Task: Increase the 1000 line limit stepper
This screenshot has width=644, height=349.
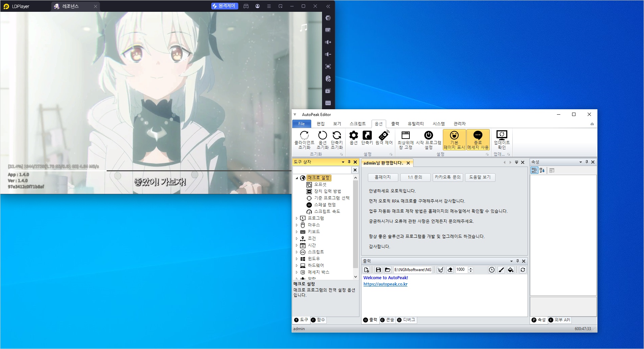Action: click(x=471, y=268)
